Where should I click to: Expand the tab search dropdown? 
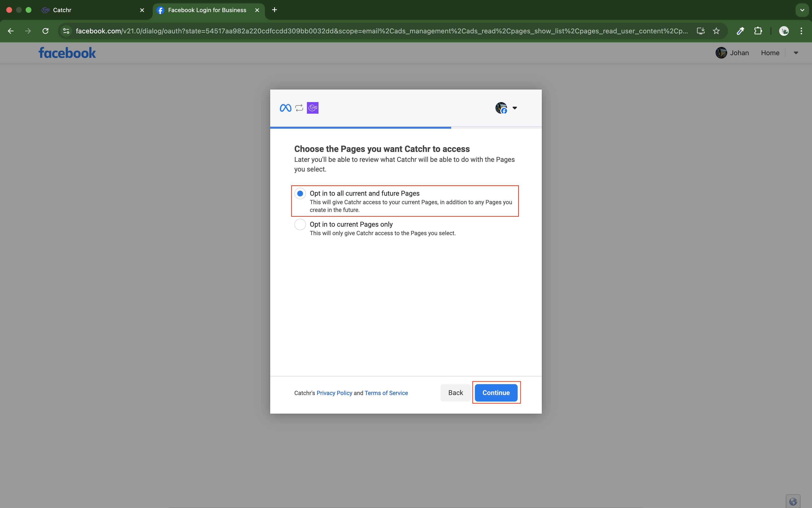click(x=802, y=10)
